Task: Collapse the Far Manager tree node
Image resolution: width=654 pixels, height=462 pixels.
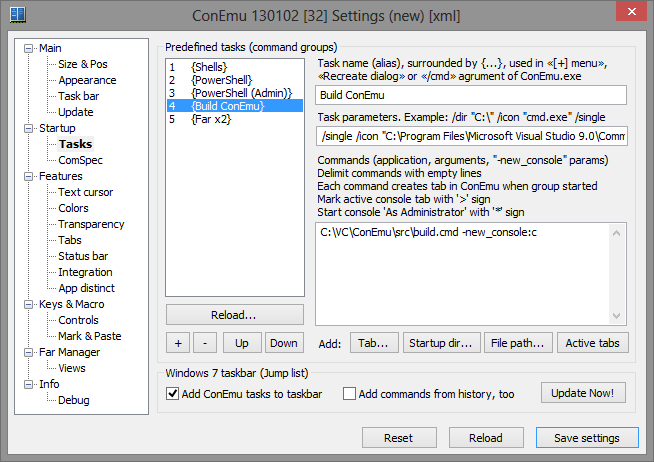Action: tap(28, 352)
